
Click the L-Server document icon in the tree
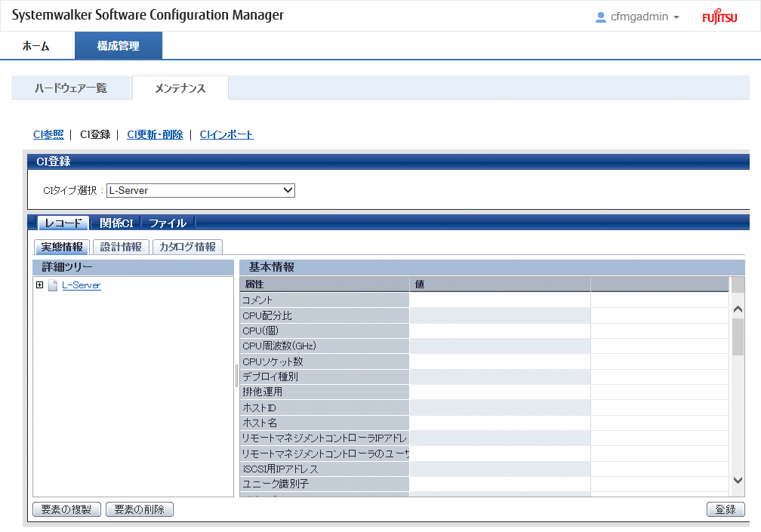tap(53, 285)
